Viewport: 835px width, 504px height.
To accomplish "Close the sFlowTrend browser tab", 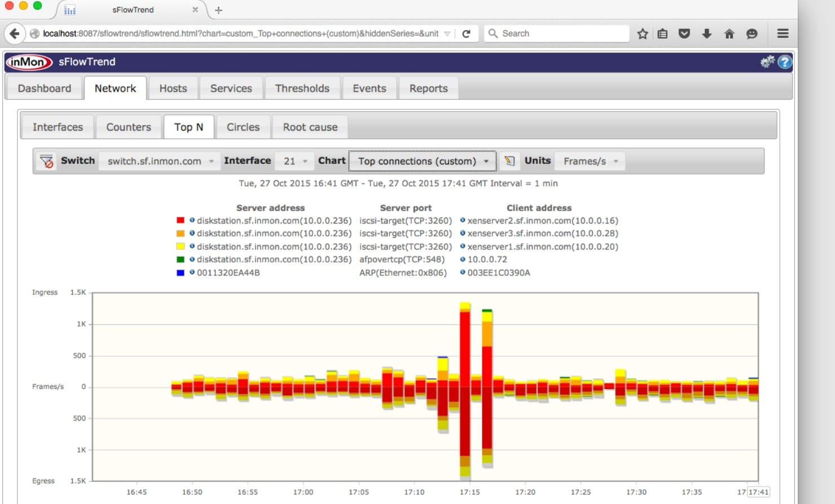I will [195, 10].
